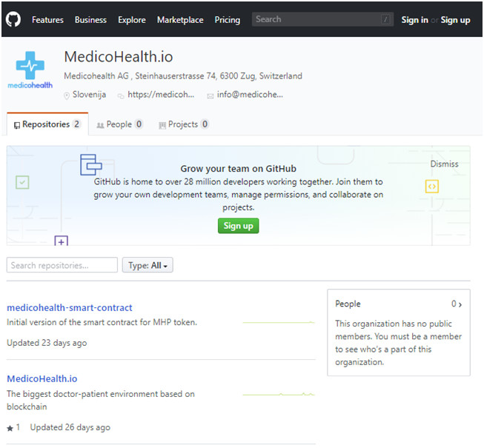Click activity graph for MedicoHealth.io repo
The height and width of the screenshot is (448, 484).
(x=279, y=394)
